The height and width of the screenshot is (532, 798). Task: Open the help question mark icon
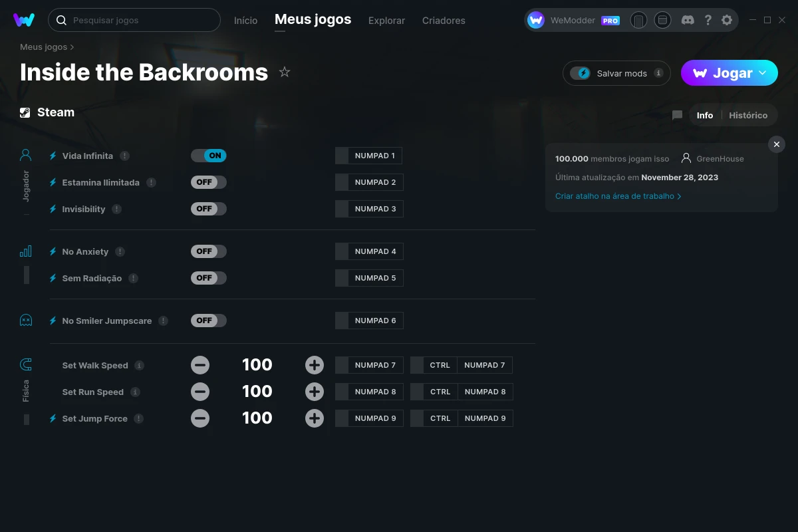pos(708,20)
